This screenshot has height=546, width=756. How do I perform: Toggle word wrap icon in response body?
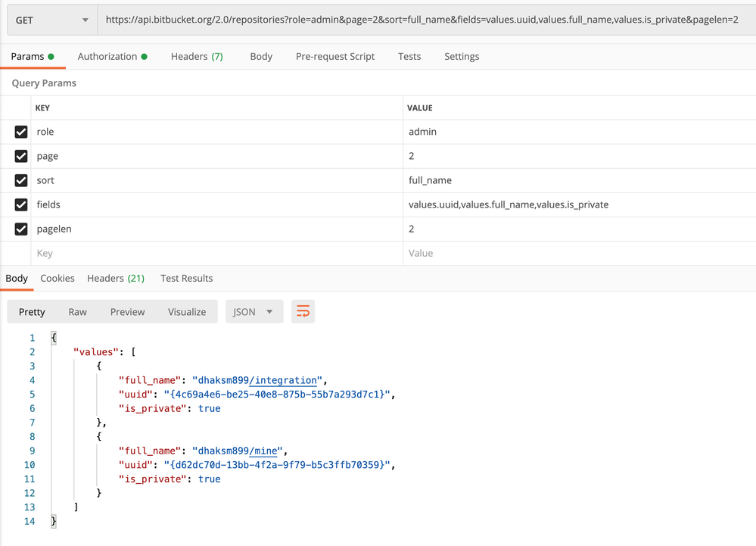point(303,311)
